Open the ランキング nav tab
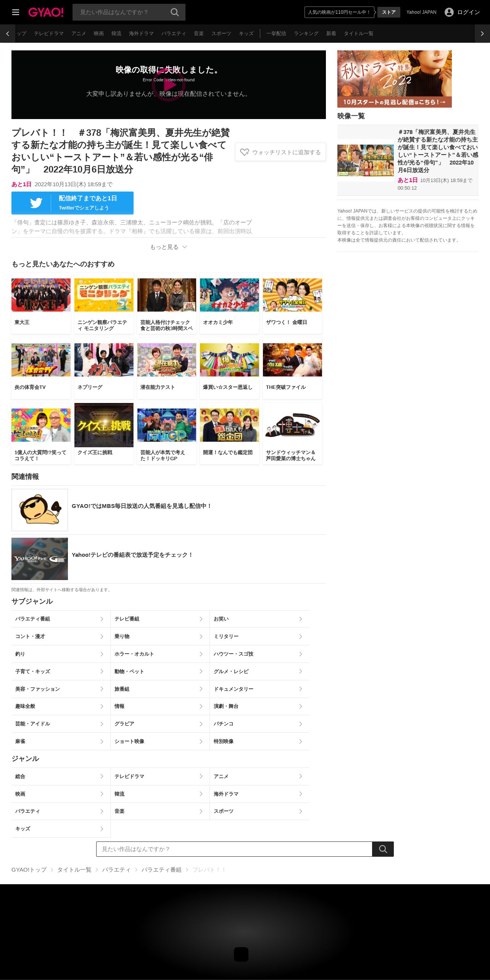This screenshot has width=490, height=980. click(x=306, y=34)
